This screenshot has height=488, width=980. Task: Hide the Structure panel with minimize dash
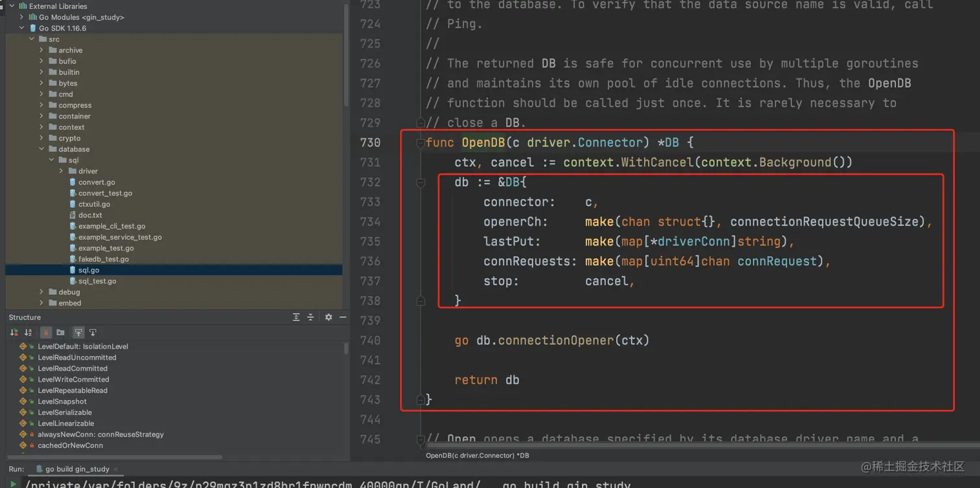pyautogui.click(x=343, y=317)
